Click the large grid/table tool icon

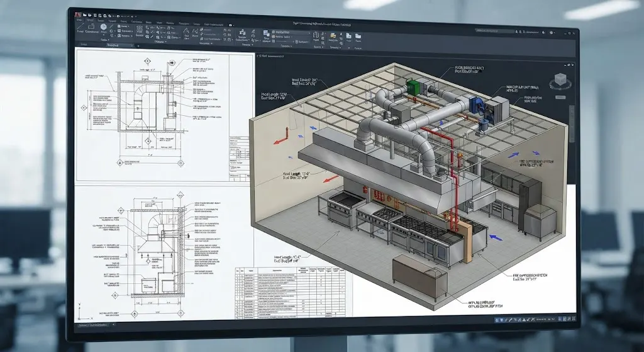(139, 29)
